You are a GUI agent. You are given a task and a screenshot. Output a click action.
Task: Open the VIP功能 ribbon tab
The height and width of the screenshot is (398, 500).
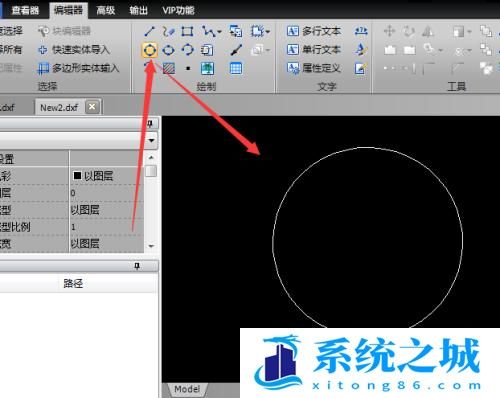click(178, 10)
